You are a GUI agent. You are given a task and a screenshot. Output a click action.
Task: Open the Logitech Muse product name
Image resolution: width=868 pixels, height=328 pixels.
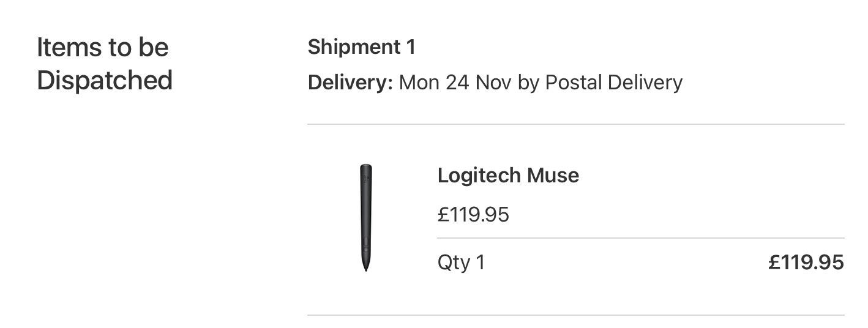click(507, 176)
